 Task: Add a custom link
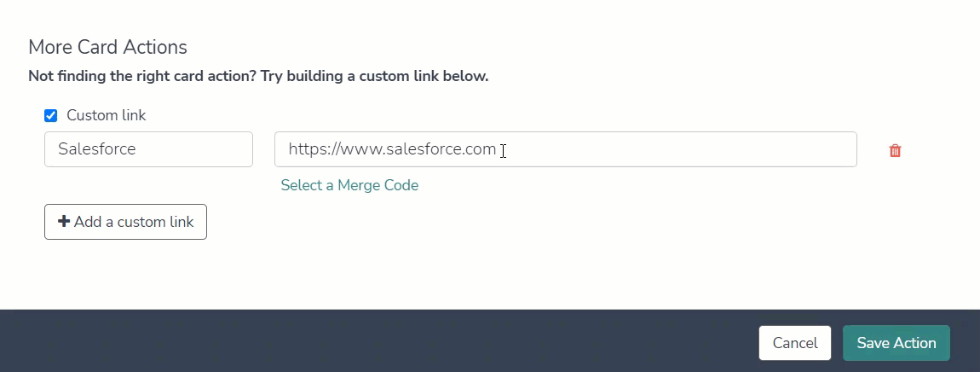tap(125, 222)
